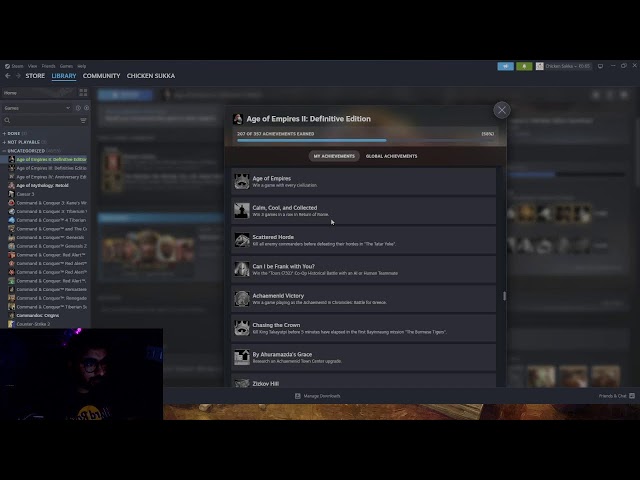Viewport: 640px width, 480px height.
Task: Go forward with the forward arrow
Action: [18, 76]
